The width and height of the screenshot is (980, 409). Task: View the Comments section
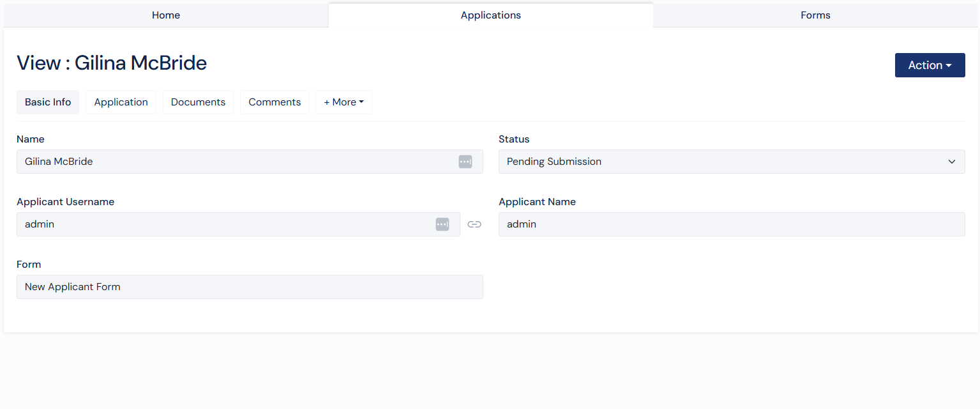[274, 102]
